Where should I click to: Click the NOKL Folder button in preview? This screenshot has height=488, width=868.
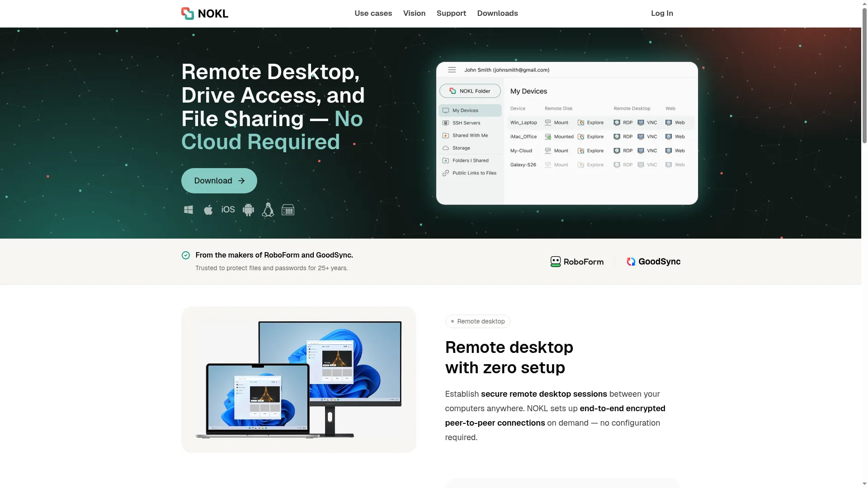[470, 91]
